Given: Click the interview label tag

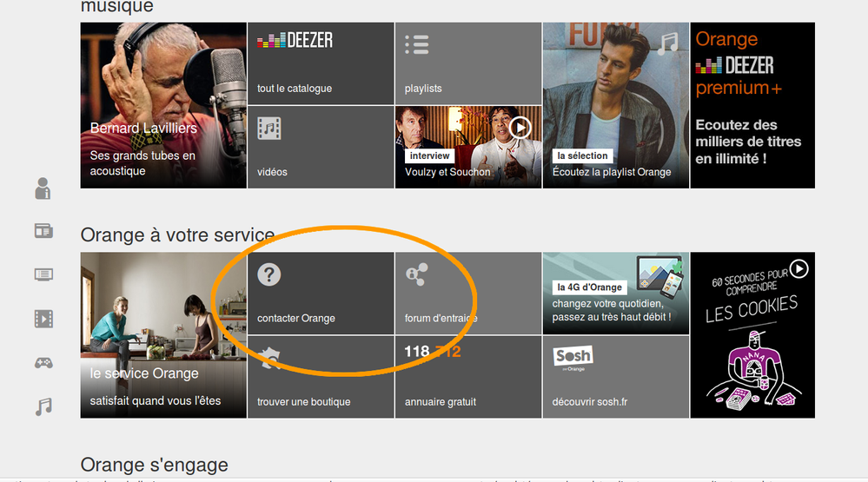Looking at the screenshot, I should [429, 156].
